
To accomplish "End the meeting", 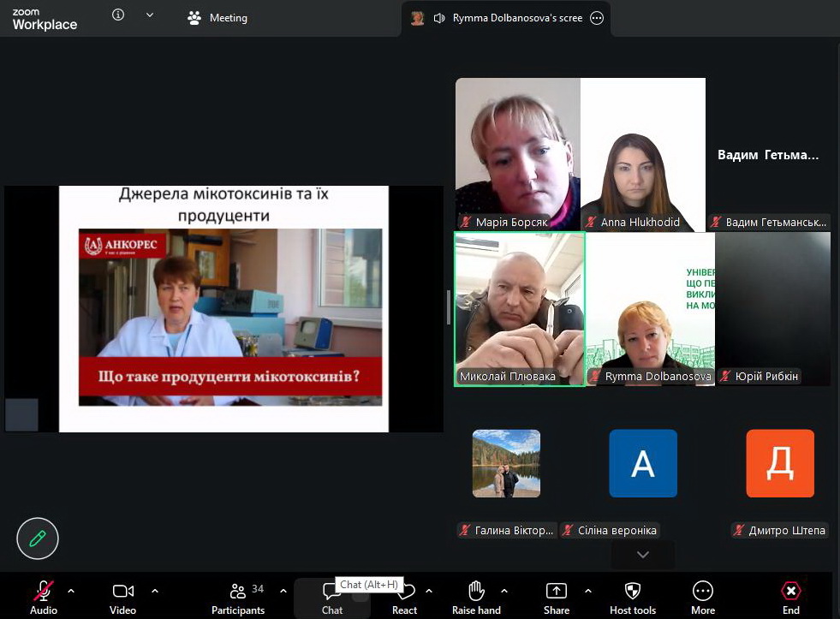I will point(790,592).
